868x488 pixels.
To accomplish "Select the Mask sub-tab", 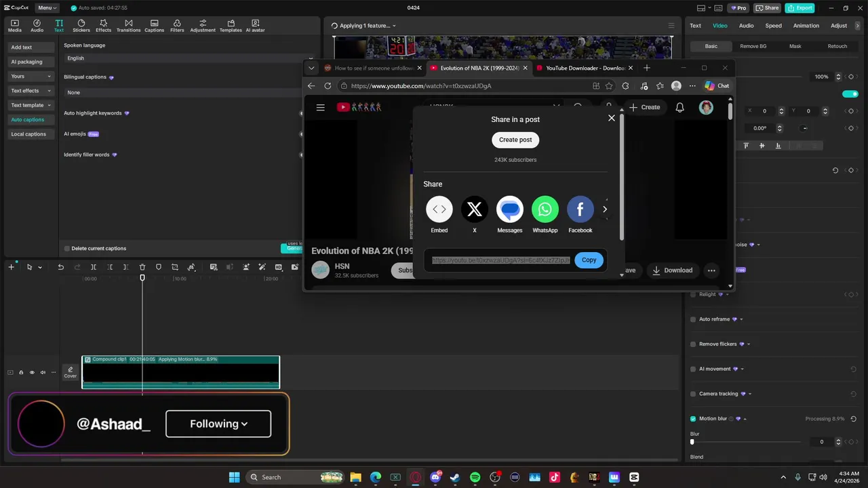I will [x=795, y=46].
